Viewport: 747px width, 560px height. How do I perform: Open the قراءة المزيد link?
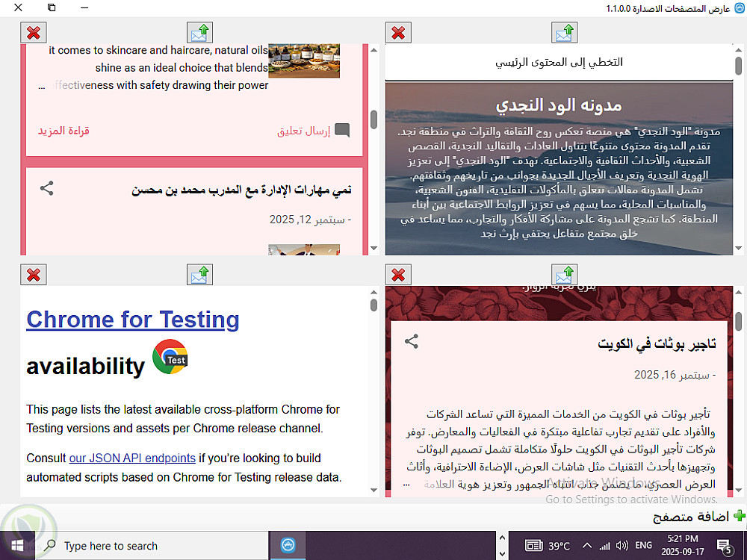coord(63,131)
